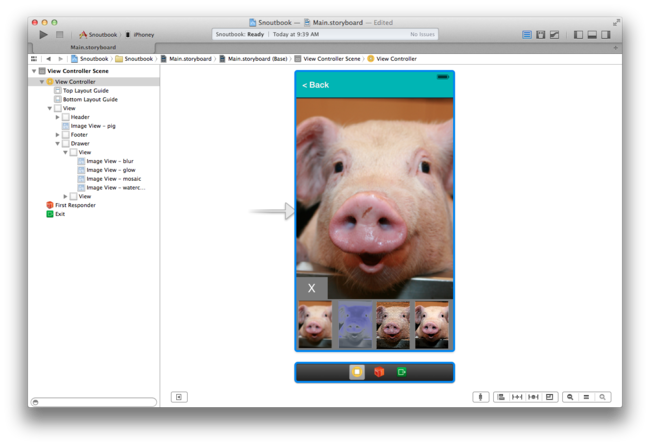Collapse the Drawer item in outline
Image resolution: width=650 pixels, height=446 pixels.
point(58,144)
